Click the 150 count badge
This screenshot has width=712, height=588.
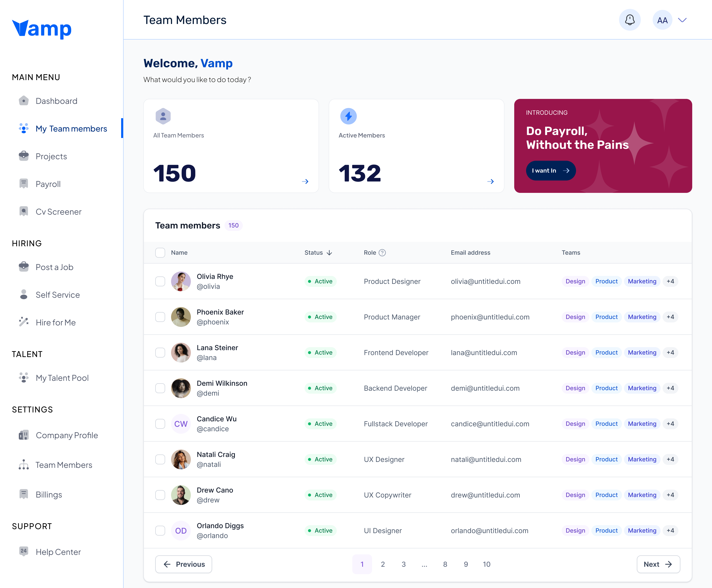[233, 226]
